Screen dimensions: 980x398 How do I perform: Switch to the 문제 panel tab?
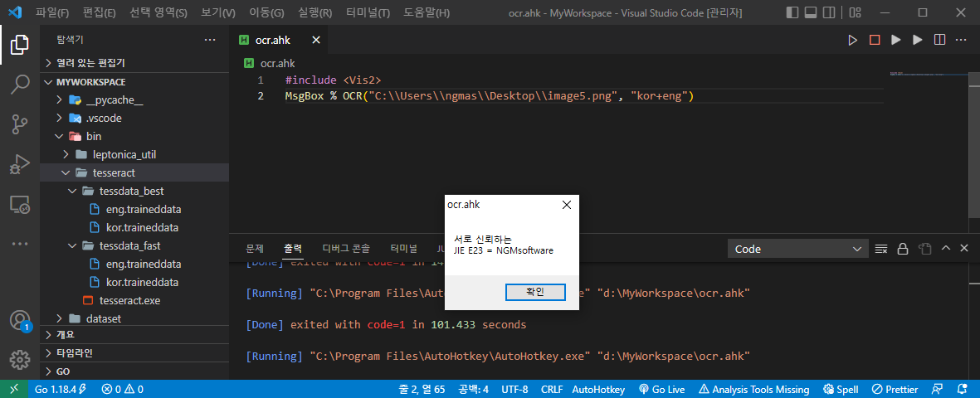coord(255,249)
